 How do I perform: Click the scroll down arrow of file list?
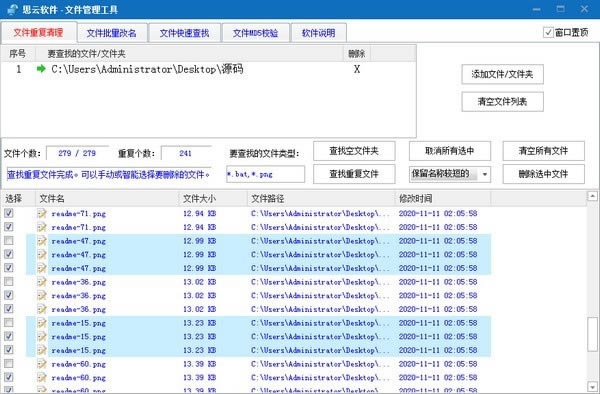592,386
